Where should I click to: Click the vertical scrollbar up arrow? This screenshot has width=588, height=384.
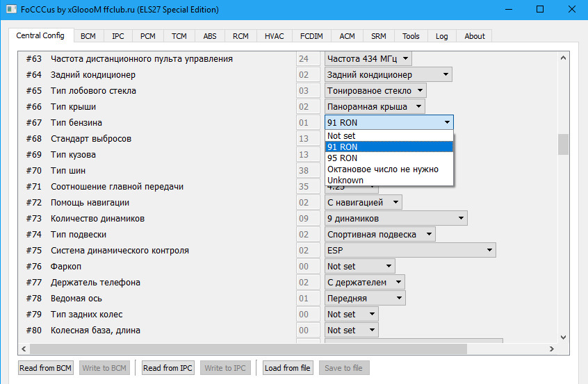(x=563, y=58)
